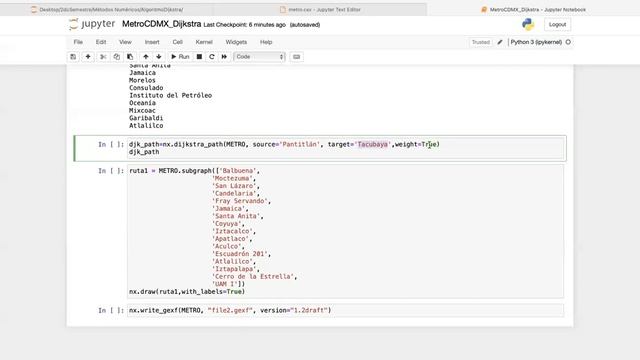Open the Kernel menu
The width and height of the screenshot is (640, 360).
[x=204, y=42]
